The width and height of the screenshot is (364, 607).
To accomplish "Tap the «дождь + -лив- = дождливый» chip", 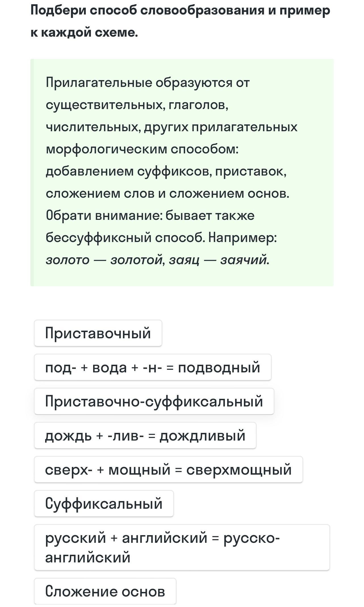I will tap(145, 435).
